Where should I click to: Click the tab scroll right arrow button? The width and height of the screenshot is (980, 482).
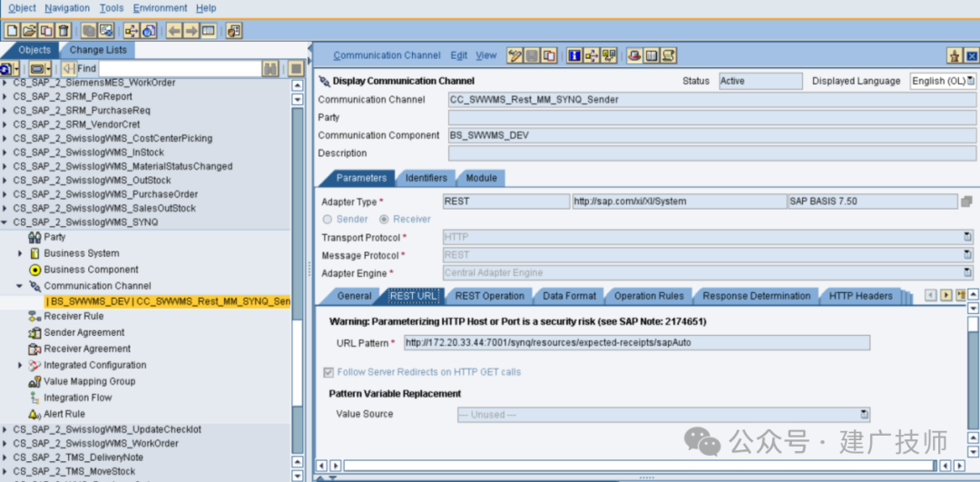pos(946,295)
